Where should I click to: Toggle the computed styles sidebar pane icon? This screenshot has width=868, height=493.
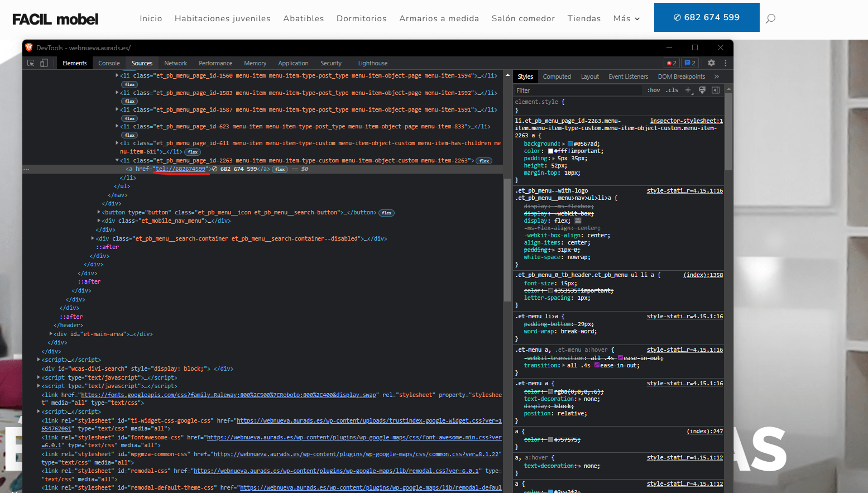pyautogui.click(x=716, y=90)
